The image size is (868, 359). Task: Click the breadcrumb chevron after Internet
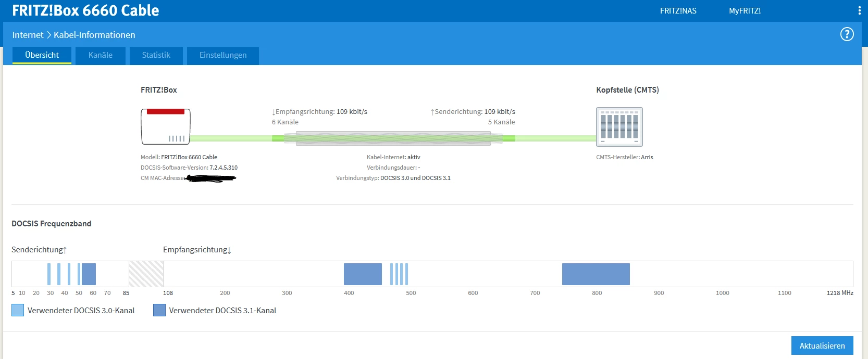[49, 35]
